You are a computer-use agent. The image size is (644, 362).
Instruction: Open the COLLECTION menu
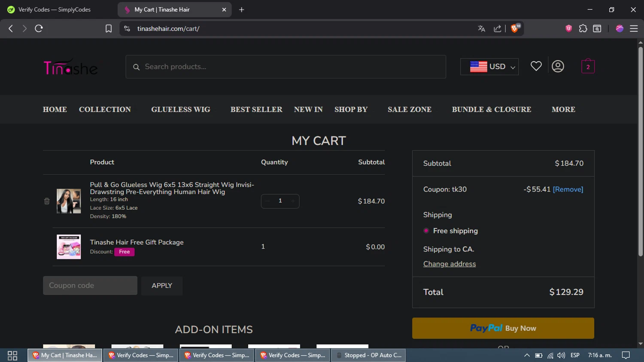tap(105, 110)
